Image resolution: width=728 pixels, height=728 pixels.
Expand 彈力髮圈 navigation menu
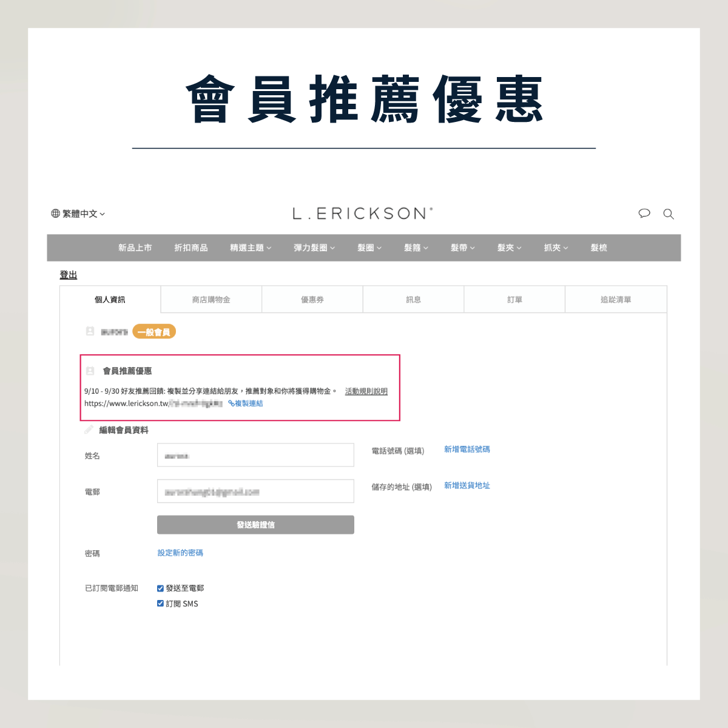(314, 248)
